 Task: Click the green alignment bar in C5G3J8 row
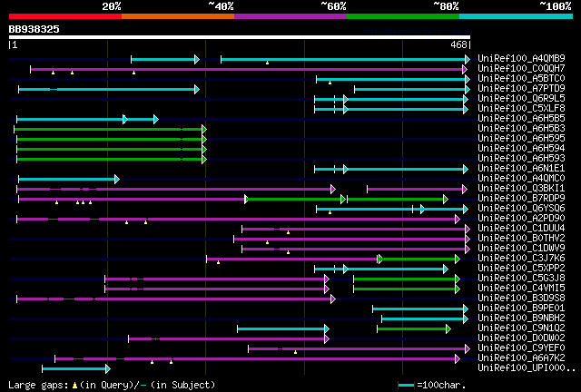pos(407,279)
